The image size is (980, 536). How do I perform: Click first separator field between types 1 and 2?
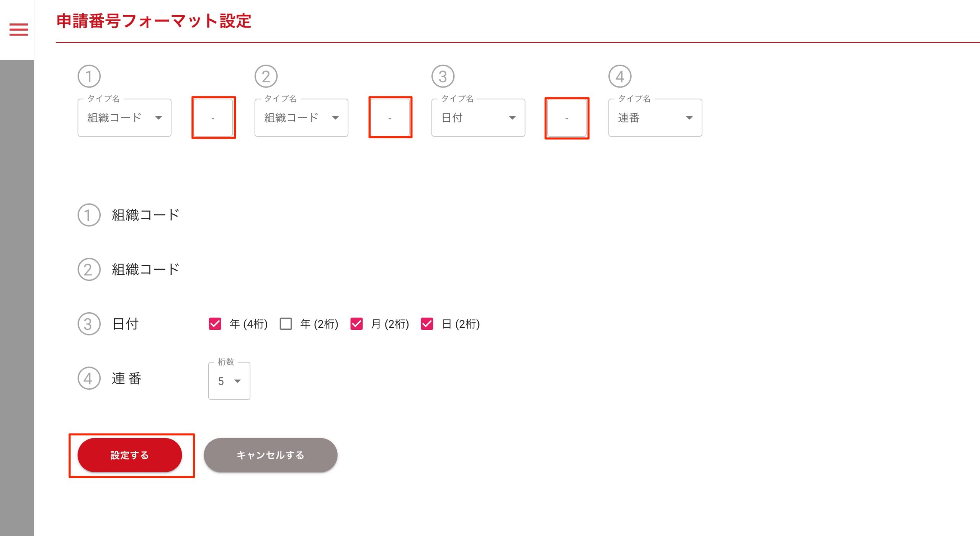(x=213, y=118)
